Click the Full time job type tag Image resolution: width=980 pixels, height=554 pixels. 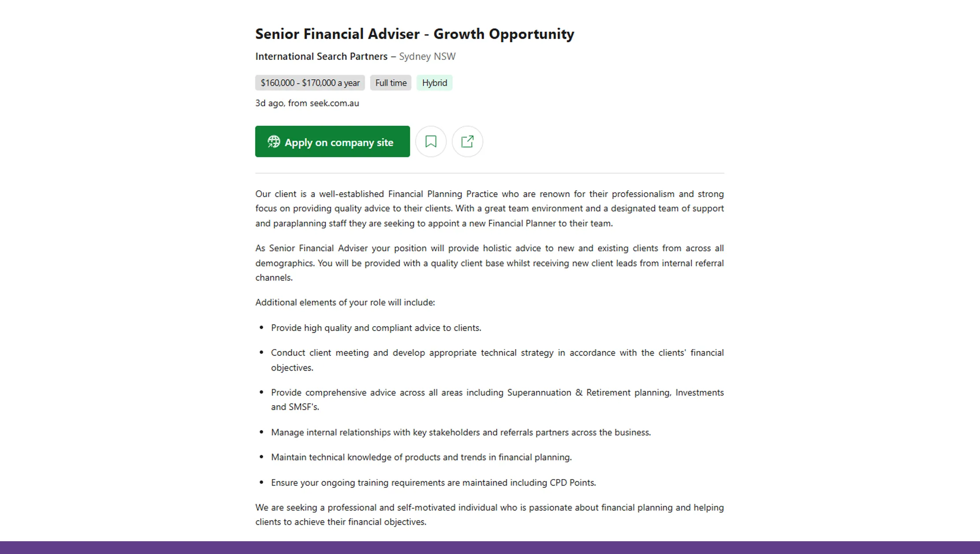391,83
